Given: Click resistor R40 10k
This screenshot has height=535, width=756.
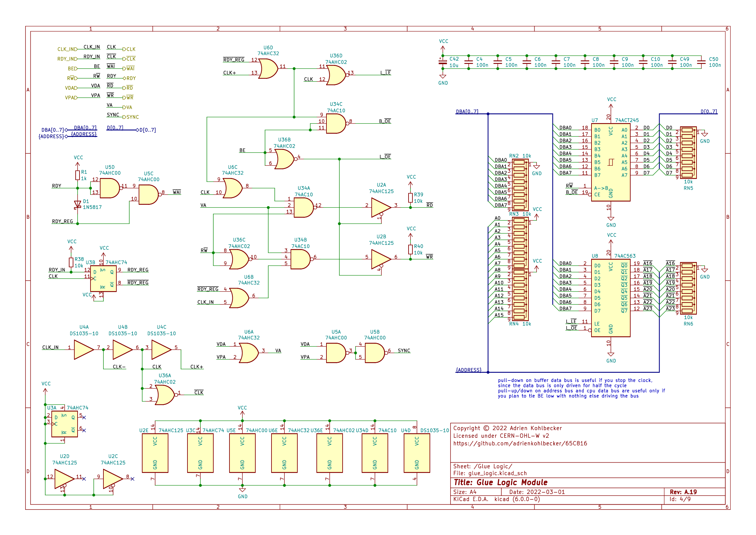Looking at the screenshot, I should (x=410, y=249).
